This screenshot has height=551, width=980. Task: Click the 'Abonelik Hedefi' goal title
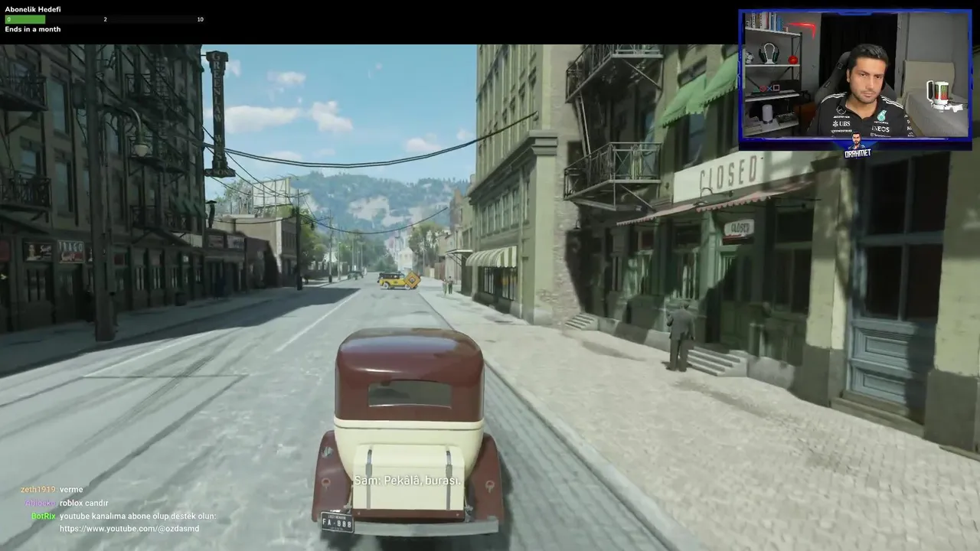[33, 9]
